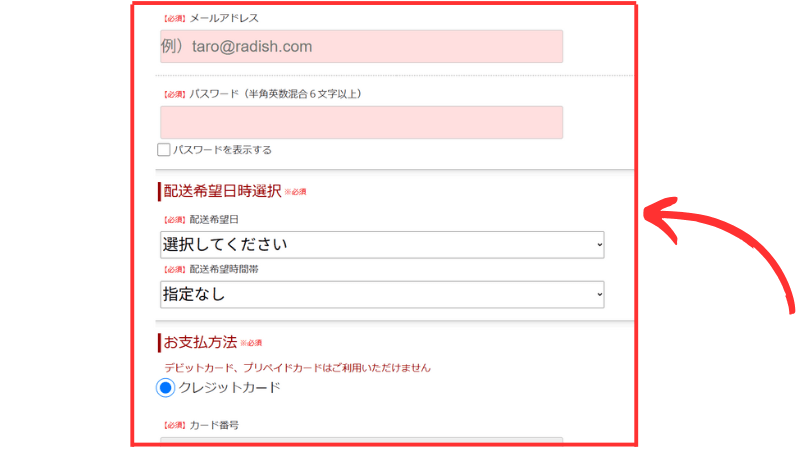Select the クレジットカード radio button
800x450 pixels.
click(167, 387)
